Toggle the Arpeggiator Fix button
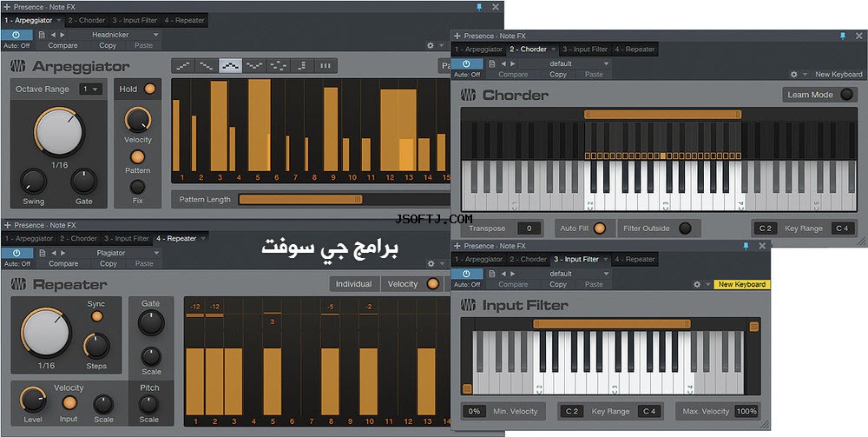868x437 pixels. [x=137, y=187]
